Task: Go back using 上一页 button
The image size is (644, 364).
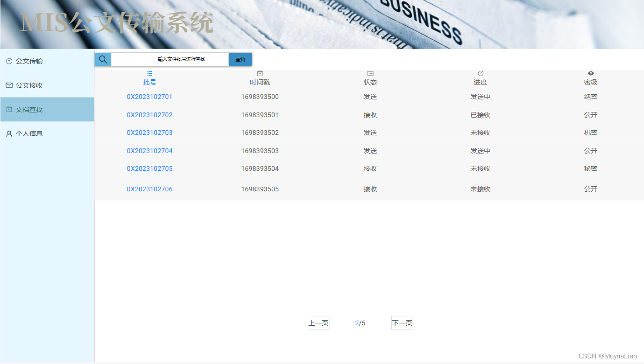Action: [318, 322]
